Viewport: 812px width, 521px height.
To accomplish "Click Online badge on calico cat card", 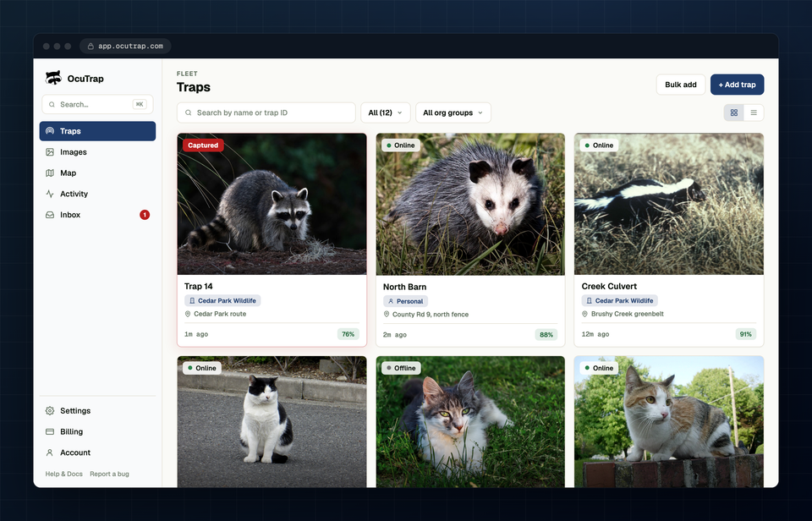I will point(599,368).
